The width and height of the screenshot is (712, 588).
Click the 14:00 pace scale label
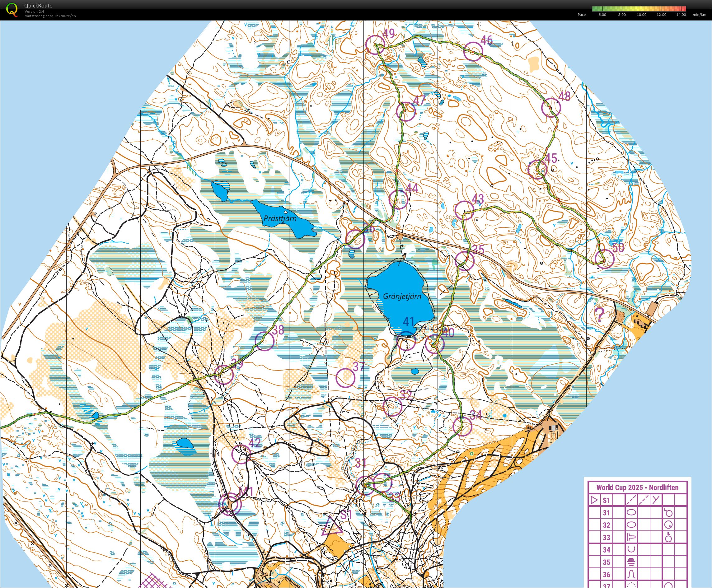tap(681, 15)
